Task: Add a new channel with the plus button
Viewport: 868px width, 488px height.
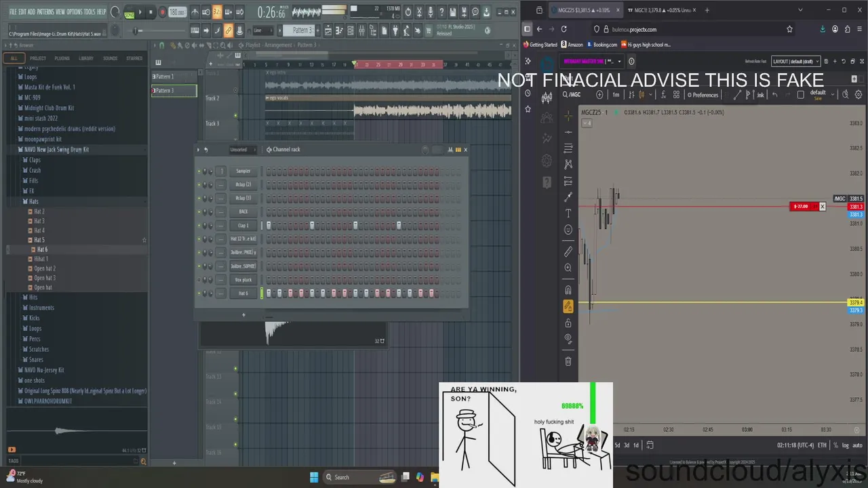Action: coord(243,314)
